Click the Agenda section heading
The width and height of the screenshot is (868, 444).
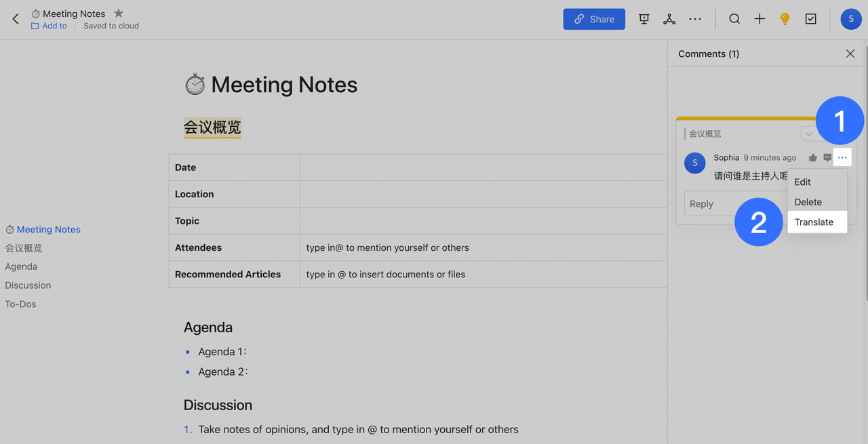click(208, 327)
